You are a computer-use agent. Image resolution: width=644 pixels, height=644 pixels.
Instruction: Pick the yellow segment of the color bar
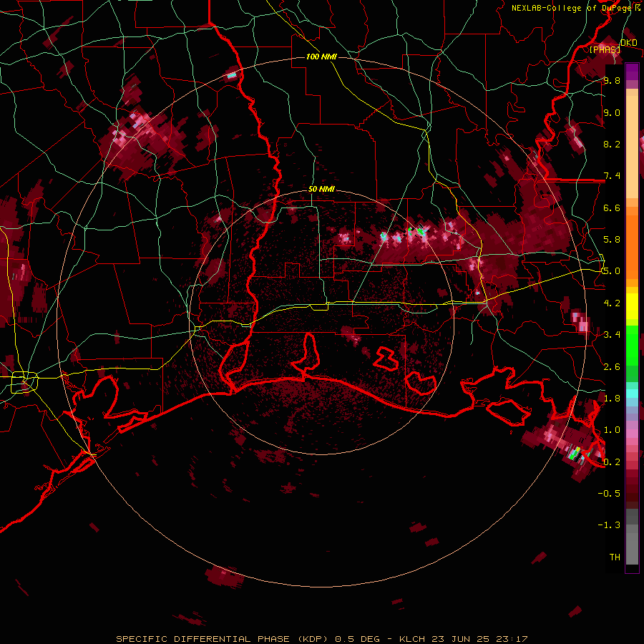click(x=632, y=306)
